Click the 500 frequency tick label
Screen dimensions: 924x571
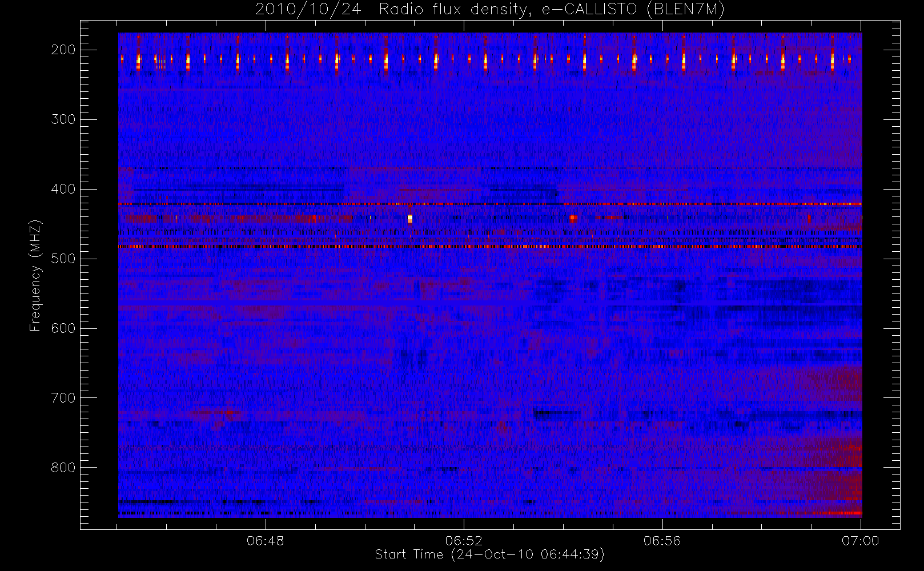pos(63,259)
